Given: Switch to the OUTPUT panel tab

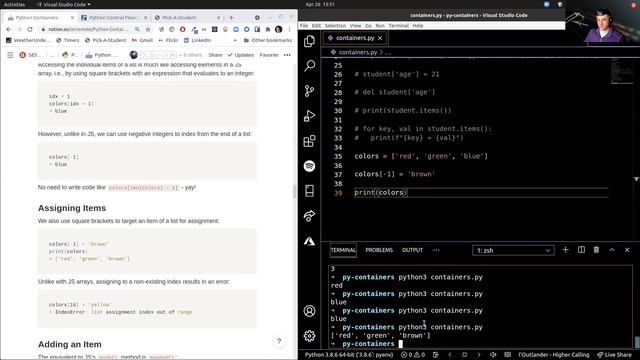Looking at the screenshot, I should tap(412, 250).
